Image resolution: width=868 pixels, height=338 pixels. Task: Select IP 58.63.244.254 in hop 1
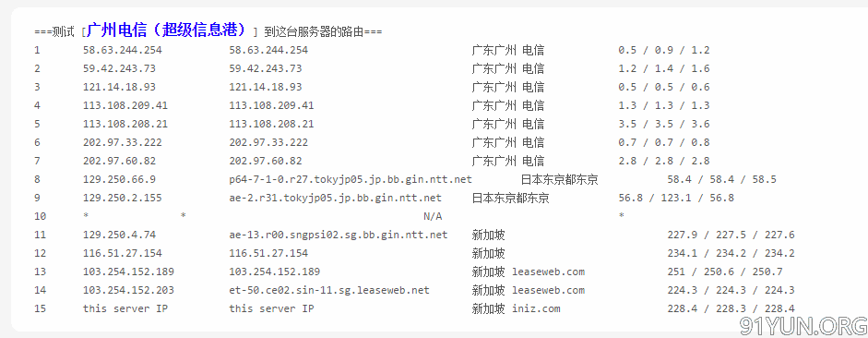coord(123,51)
